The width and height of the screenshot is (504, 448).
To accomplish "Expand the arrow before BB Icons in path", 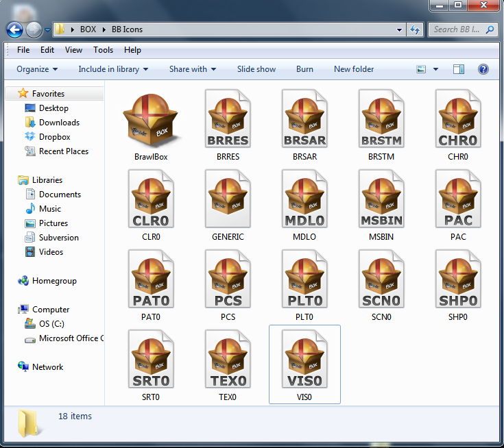I will 104,29.
